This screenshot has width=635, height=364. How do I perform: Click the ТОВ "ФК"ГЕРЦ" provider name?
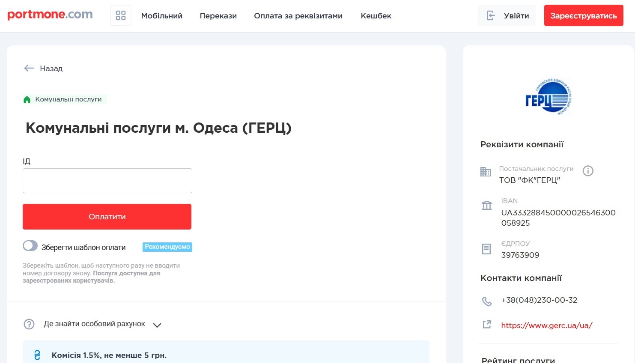click(x=530, y=180)
